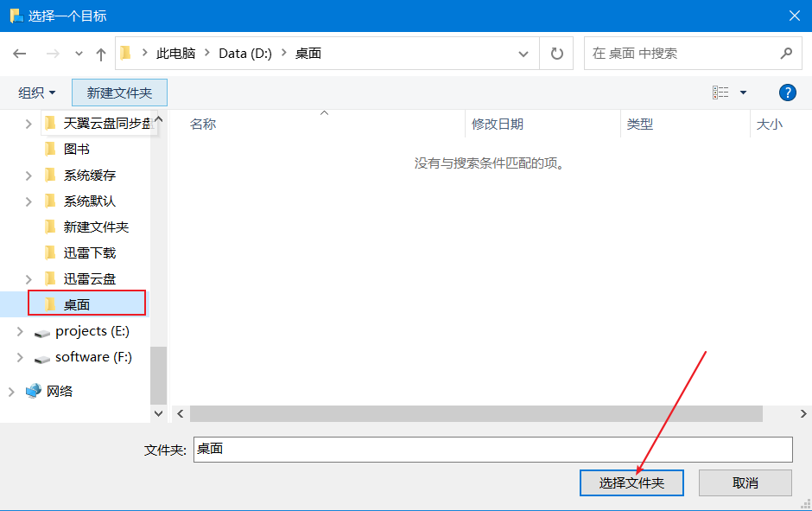This screenshot has width=812, height=511.
Task: Expand the 系统缓存 tree node
Action: (29, 176)
